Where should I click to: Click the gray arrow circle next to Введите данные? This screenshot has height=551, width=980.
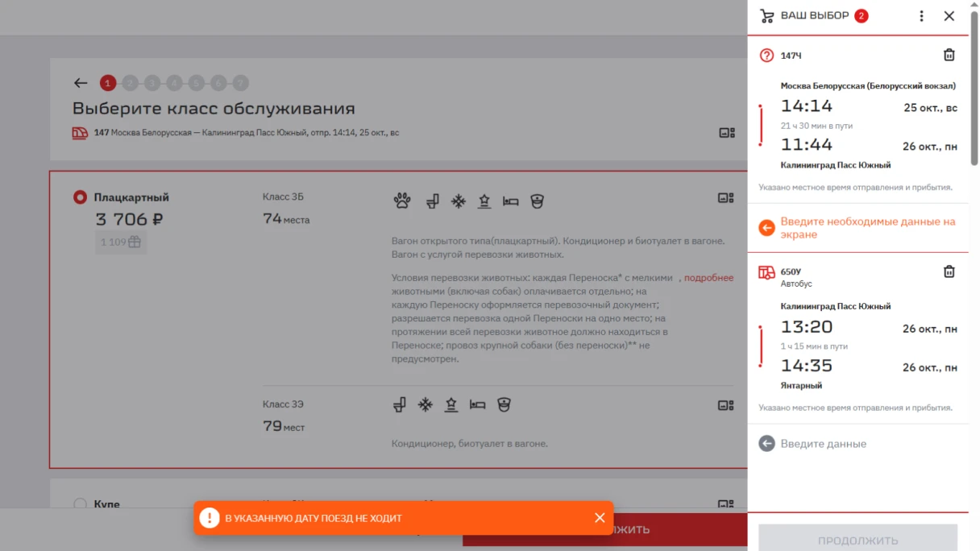(767, 443)
